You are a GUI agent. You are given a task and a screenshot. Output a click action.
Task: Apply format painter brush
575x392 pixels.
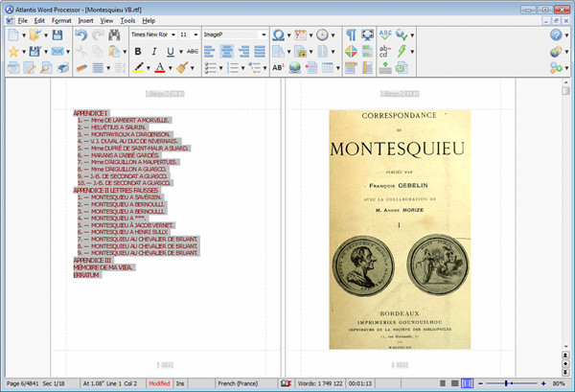[182, 67]
